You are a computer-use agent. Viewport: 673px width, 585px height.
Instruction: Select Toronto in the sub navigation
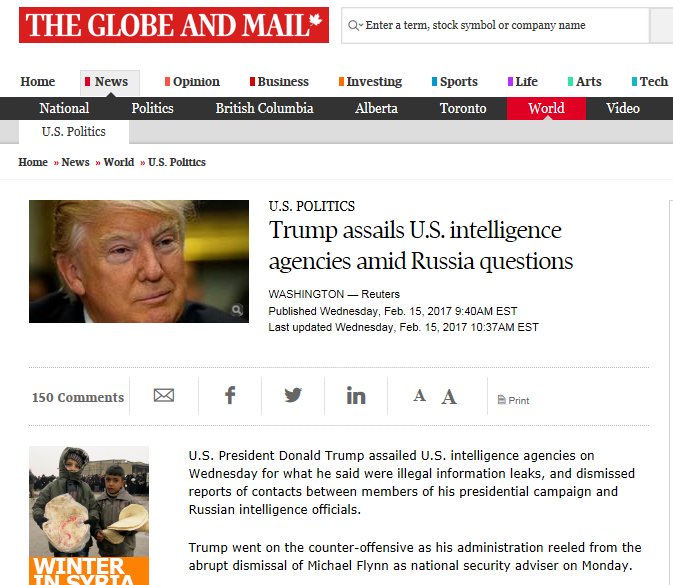pyautogui.click(x=463, y=108)
